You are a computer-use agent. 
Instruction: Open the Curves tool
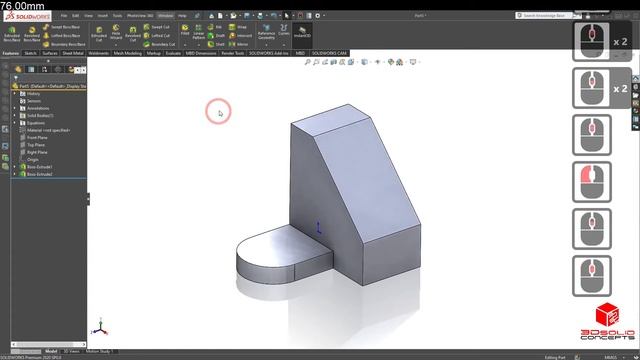(x=284, y=29)
